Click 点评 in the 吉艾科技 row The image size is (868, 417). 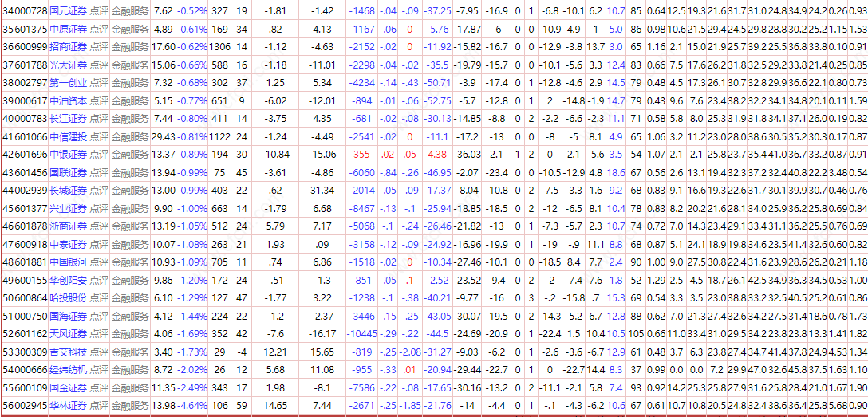(x=99, y=352)
